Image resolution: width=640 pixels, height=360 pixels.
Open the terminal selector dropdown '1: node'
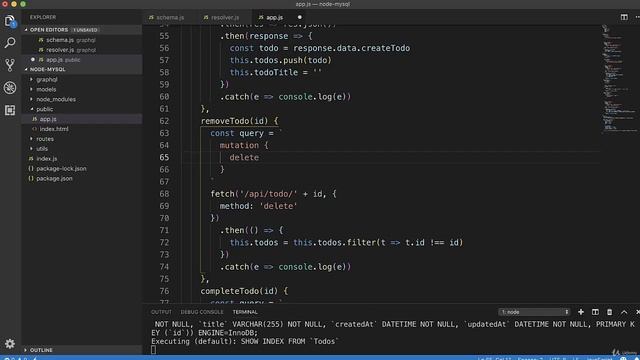[x=534, y=312]
